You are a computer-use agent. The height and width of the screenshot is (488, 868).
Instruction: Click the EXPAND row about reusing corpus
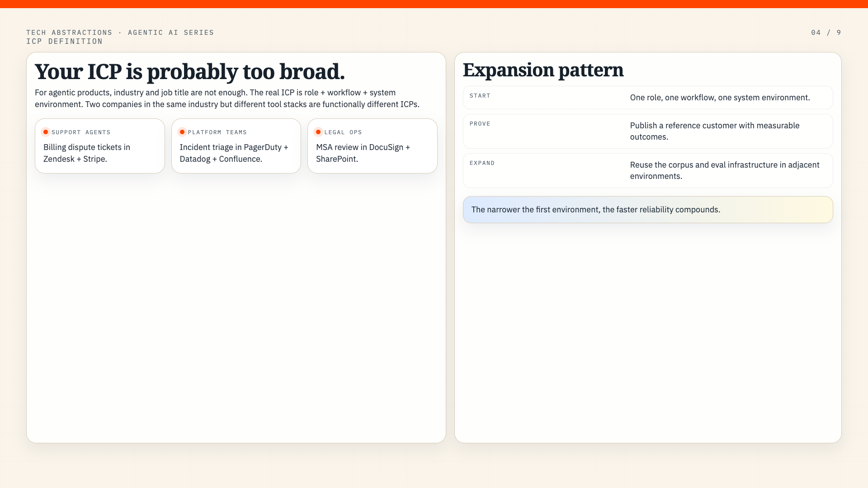(648, 170)
